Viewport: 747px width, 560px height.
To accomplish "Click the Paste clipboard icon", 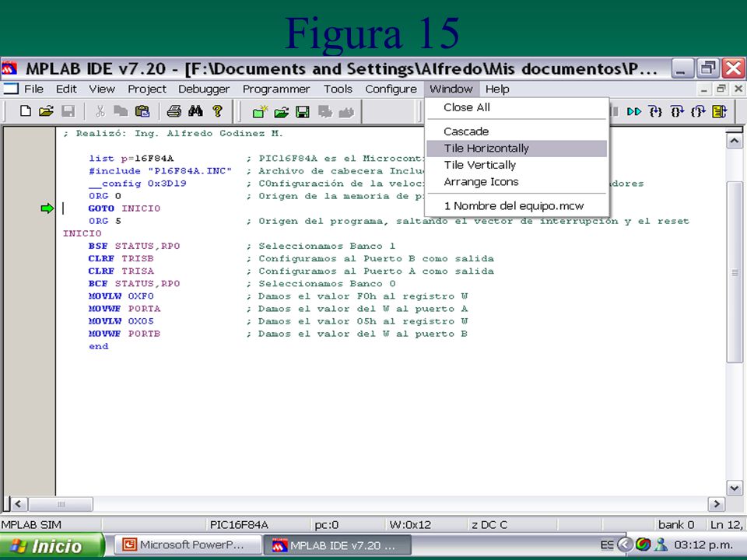I will point(142,111).
